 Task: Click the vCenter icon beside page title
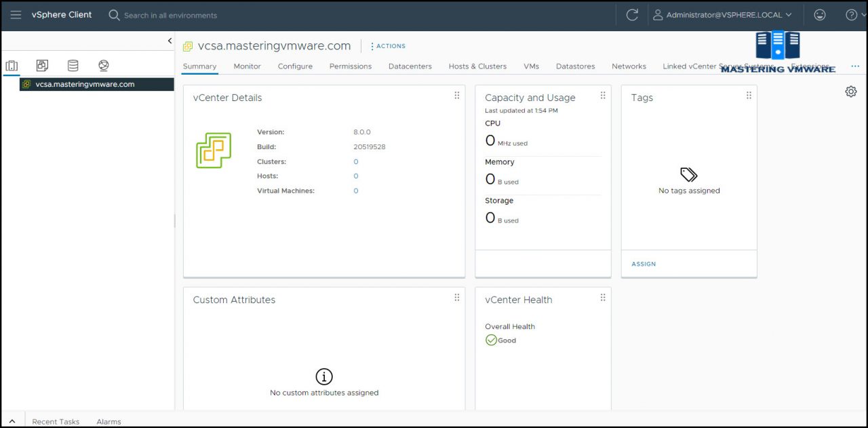pyautogui.click(x=188, y=47)
